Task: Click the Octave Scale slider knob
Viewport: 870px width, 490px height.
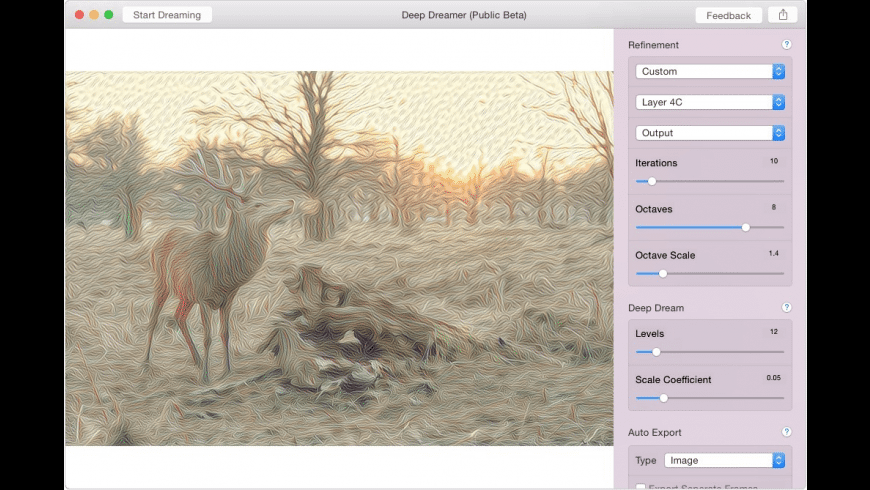Action: click(x=662, y=273)
